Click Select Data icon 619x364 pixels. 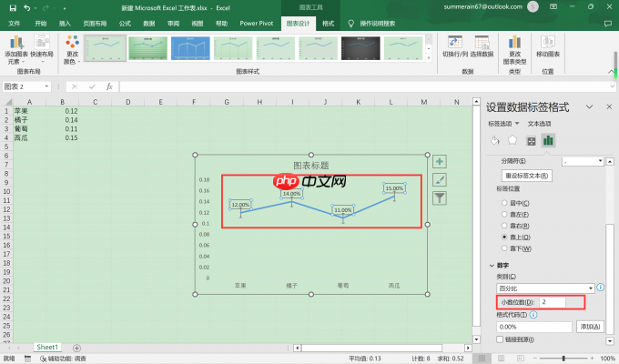click(482, 42)
